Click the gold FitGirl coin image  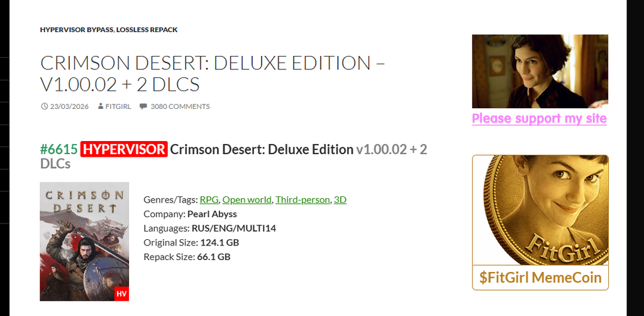(540, 210)
